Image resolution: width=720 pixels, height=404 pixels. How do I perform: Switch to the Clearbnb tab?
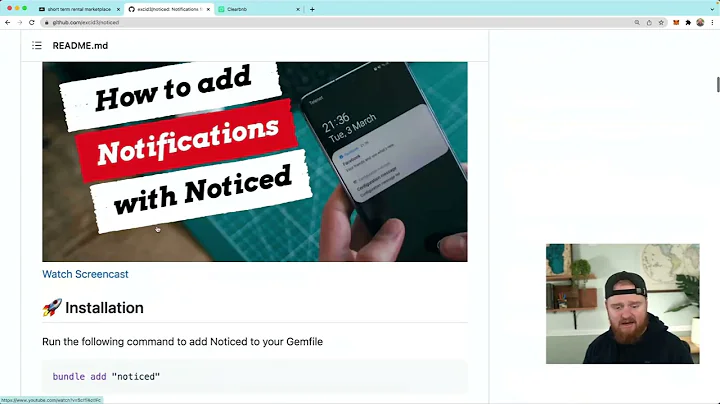tap(260, 9)
